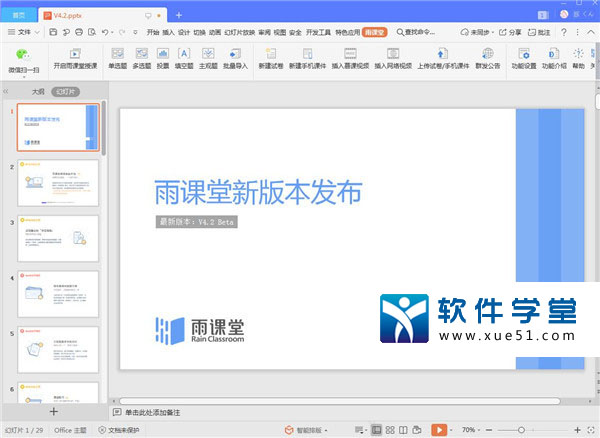Image resolution: width=600 pixels, height=438 pixels.
Task: Open the quick access toolbar customize dropdown
Action: [x=135, y=33]
